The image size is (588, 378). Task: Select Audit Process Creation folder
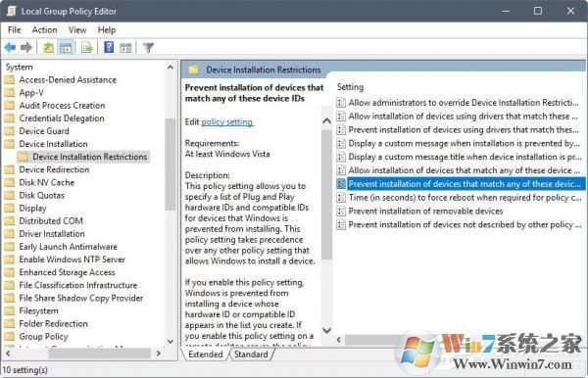[x=62, y=105]
